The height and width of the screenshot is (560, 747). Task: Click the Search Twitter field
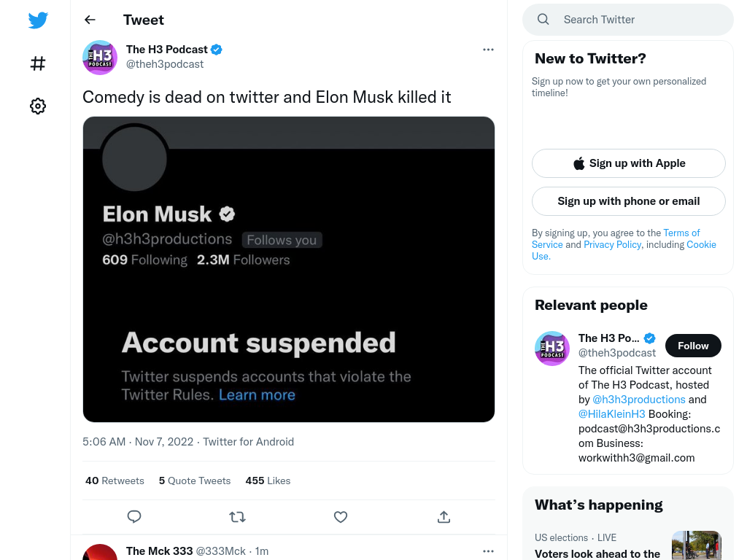[628, 20]
